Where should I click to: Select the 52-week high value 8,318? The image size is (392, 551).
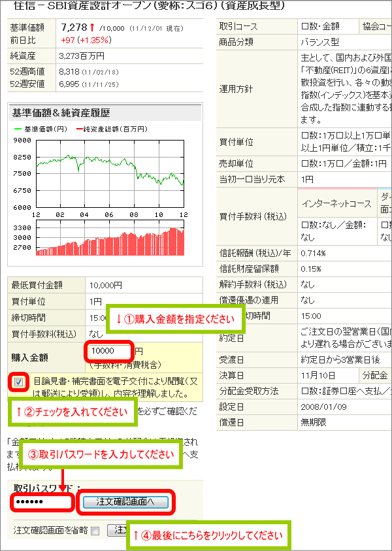(x=69, y=72)
